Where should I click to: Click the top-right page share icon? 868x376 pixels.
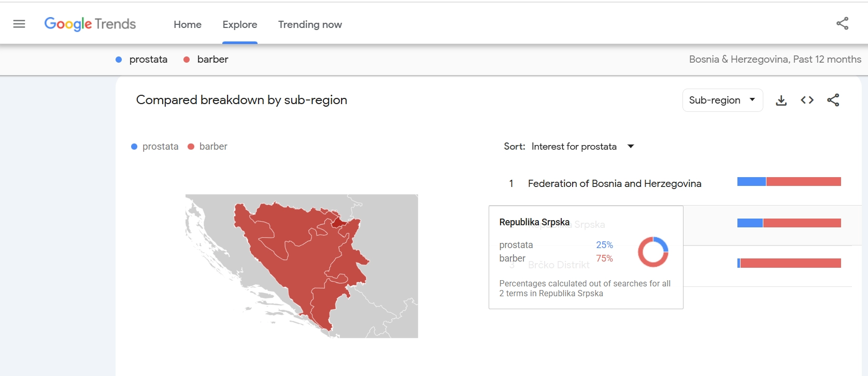tap(842, 23)
